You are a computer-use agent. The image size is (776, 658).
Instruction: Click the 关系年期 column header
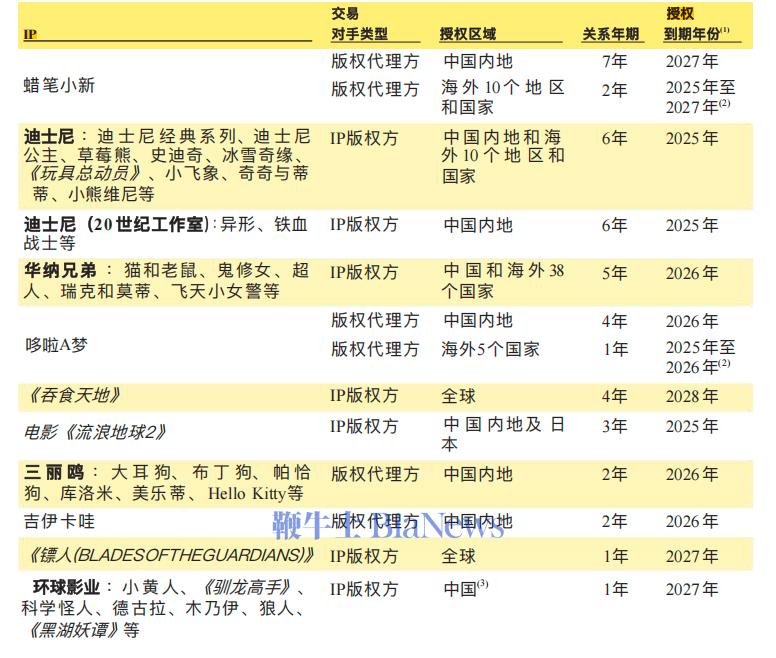[611, 34]
